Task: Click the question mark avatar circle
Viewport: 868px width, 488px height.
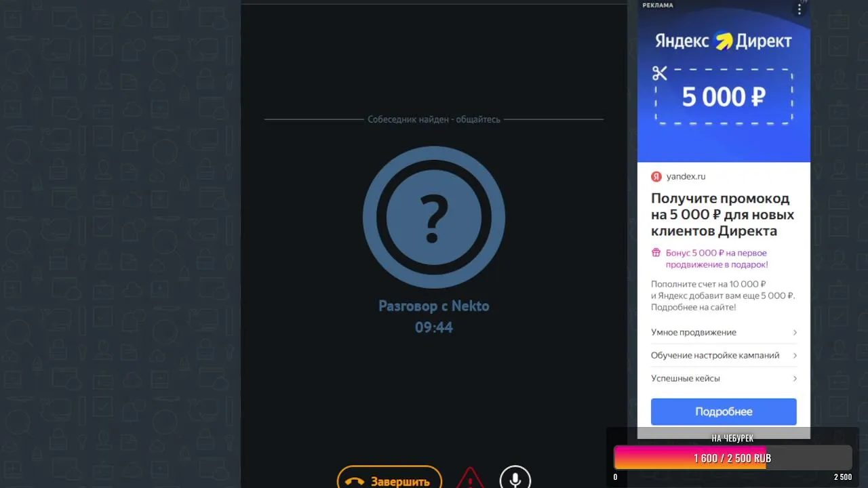Action: (x=434, y=217)
